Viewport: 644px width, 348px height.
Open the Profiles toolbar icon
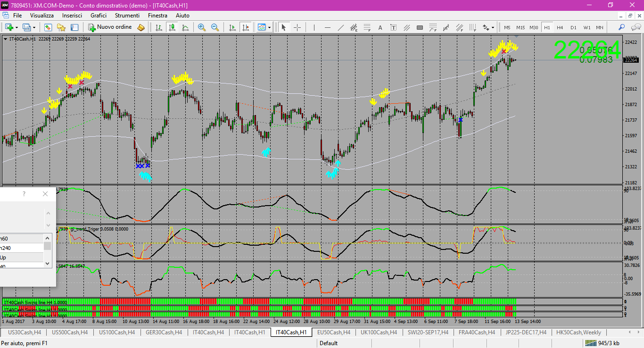point(27,27)
